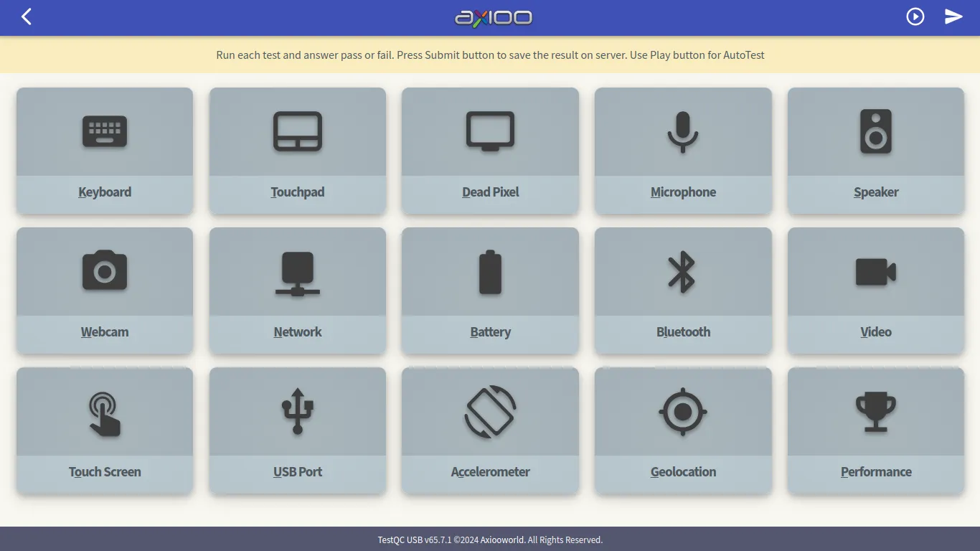Open the Microphone test
The width and height of the screenshot is (980, 551).
[683, 151]
